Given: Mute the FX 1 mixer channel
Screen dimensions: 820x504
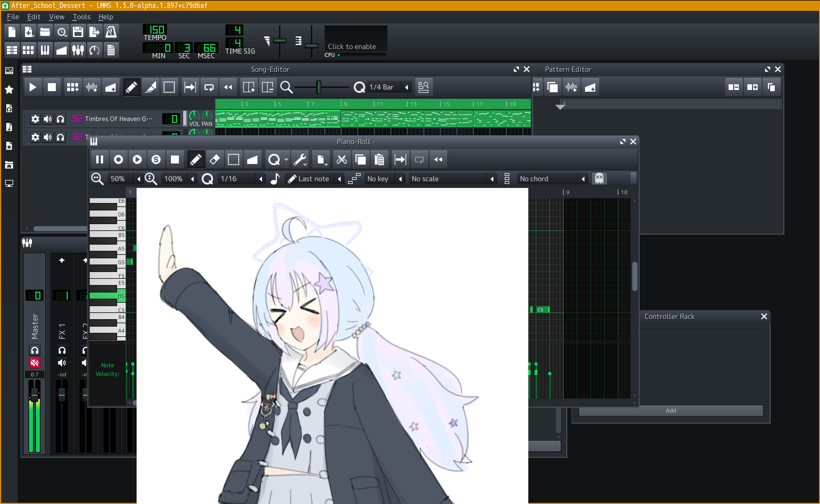Looking at the screenshot, I should pos(62,363).
